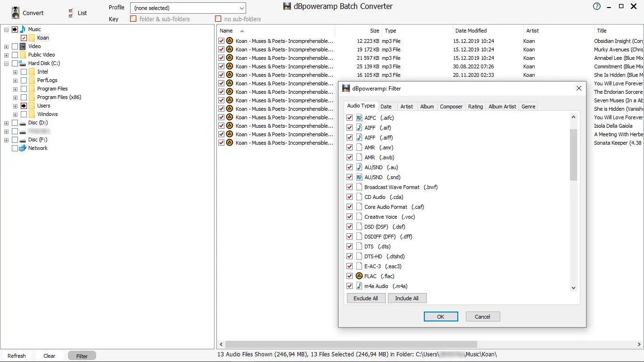Uncheck the Koan folder checkbox
The height and width of the screenshot is (362, 644).
pos(24,38)
